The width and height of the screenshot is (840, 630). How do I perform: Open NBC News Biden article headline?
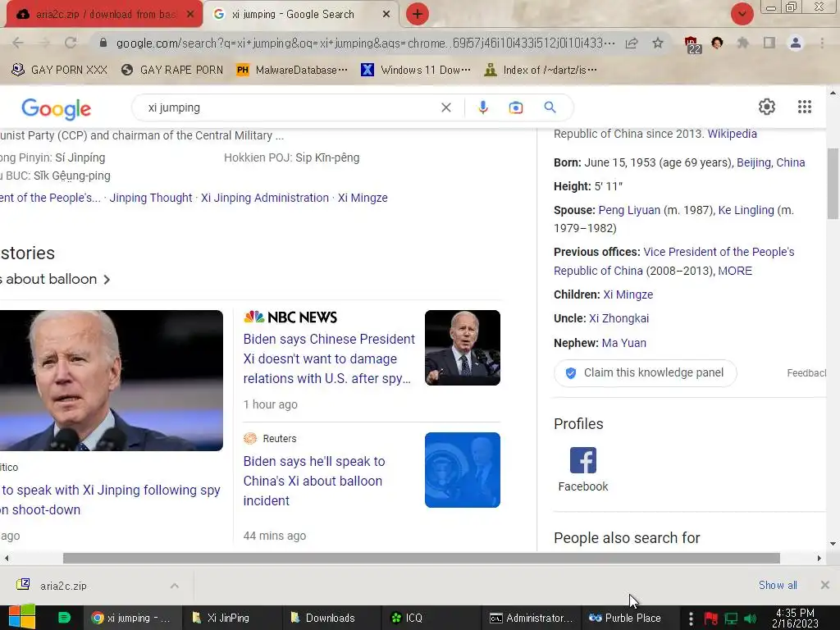point(329,359)
